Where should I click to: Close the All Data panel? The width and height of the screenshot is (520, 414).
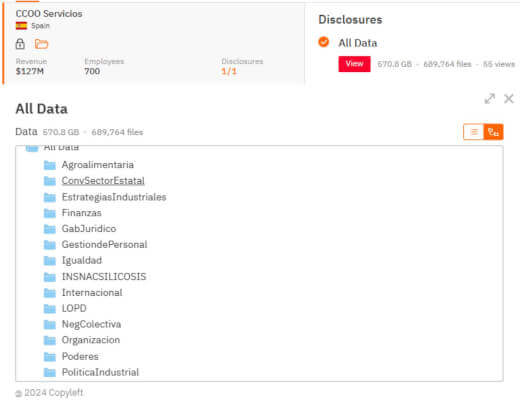pos(509,99)
